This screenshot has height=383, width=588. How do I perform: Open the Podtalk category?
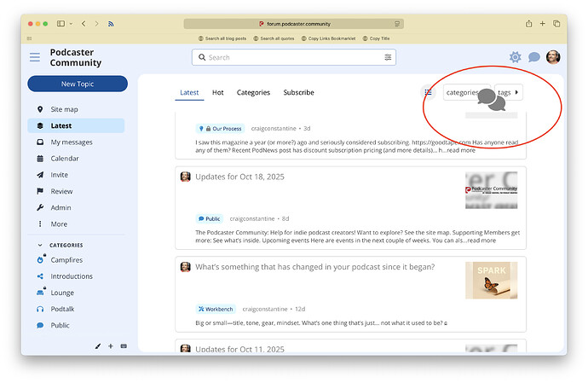(62, 309)
